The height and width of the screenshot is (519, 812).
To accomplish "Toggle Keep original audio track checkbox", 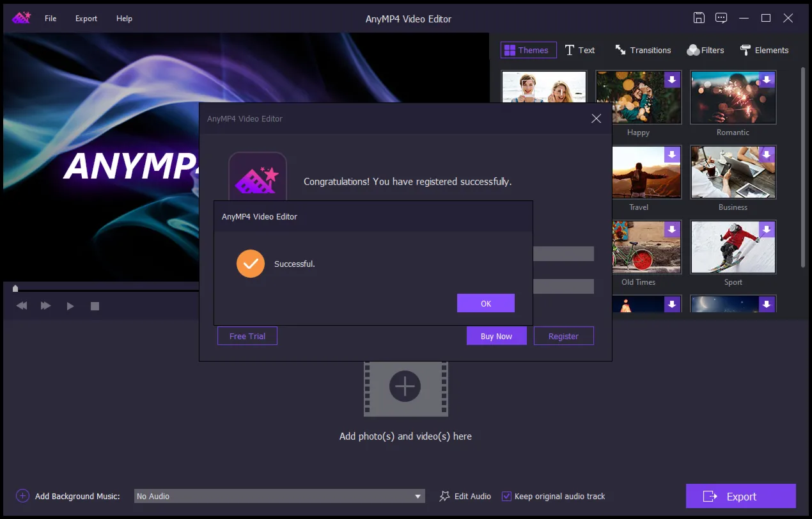I will coord(506,496).
